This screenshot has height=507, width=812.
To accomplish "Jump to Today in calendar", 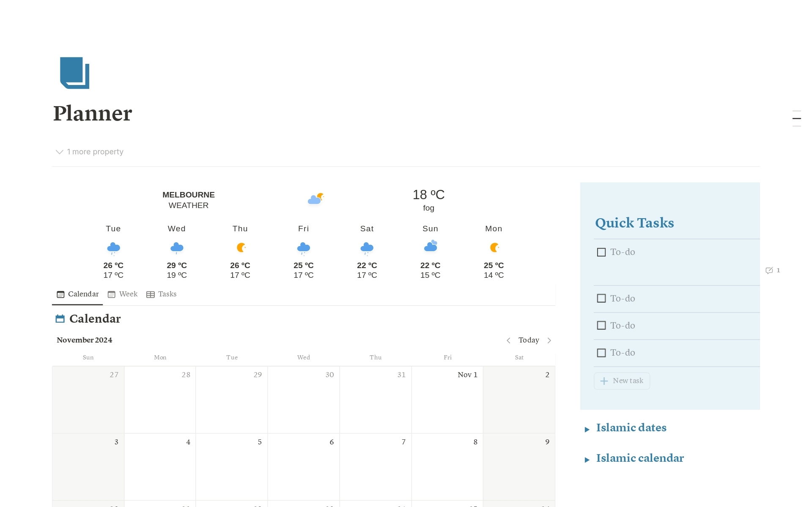I will [x=529, y=340].
